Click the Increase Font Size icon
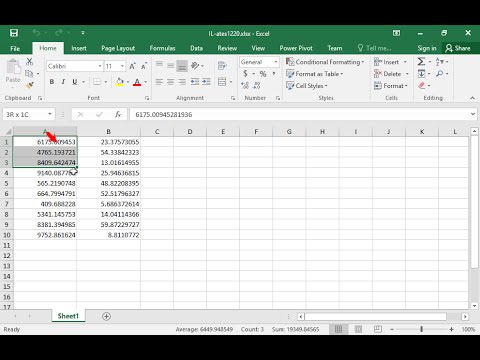 132,66
